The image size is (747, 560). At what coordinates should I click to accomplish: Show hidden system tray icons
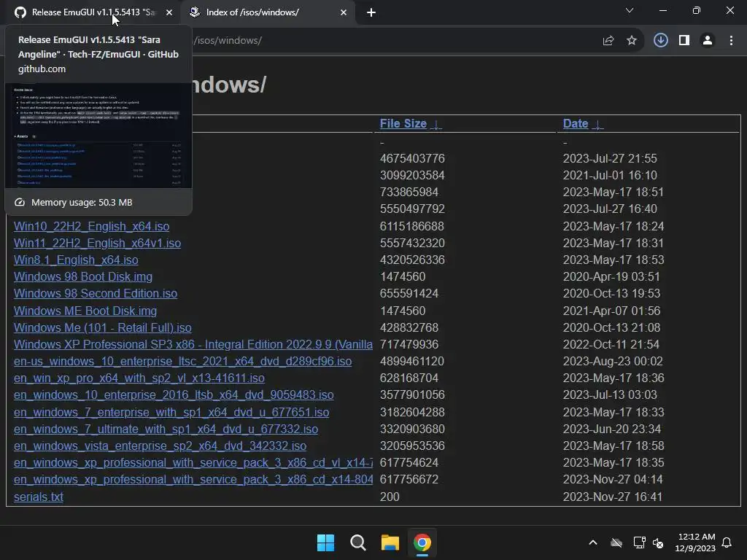coord(593,542)
